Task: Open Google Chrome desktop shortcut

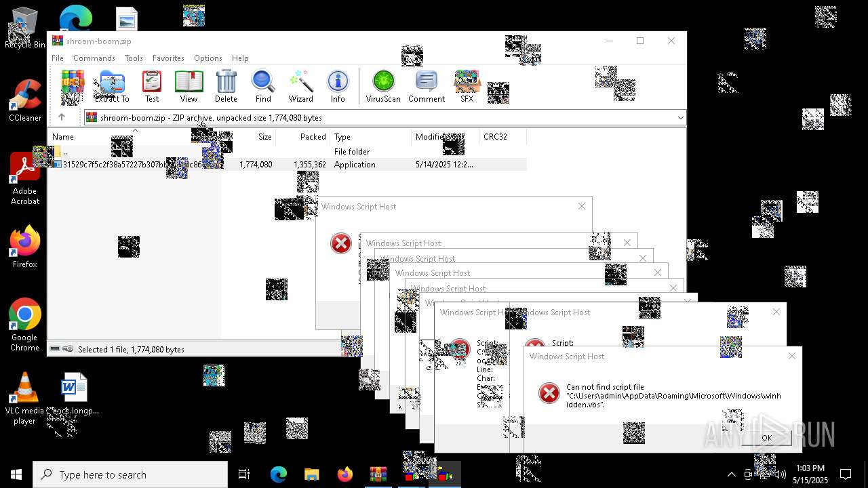Action: (24, 325)
